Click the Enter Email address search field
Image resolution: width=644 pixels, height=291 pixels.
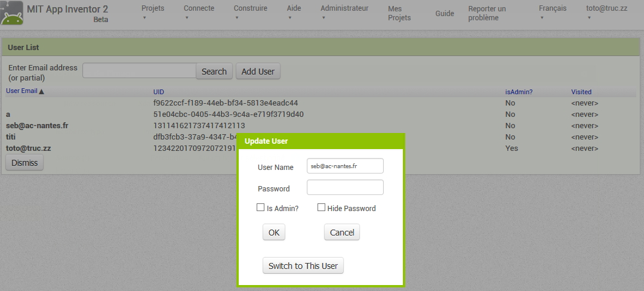coord(139,71)
